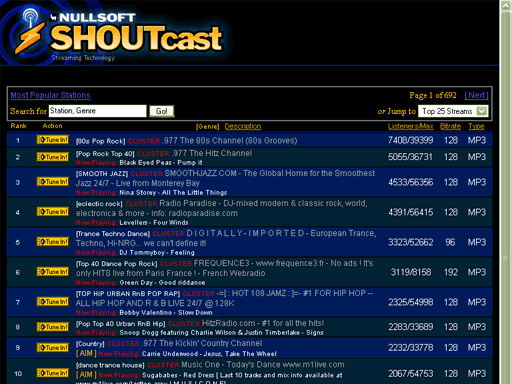Viewport: 512px width, 384px height.
Task: Tune in to .977 The 80s Channel
Action: pos(53,140)
